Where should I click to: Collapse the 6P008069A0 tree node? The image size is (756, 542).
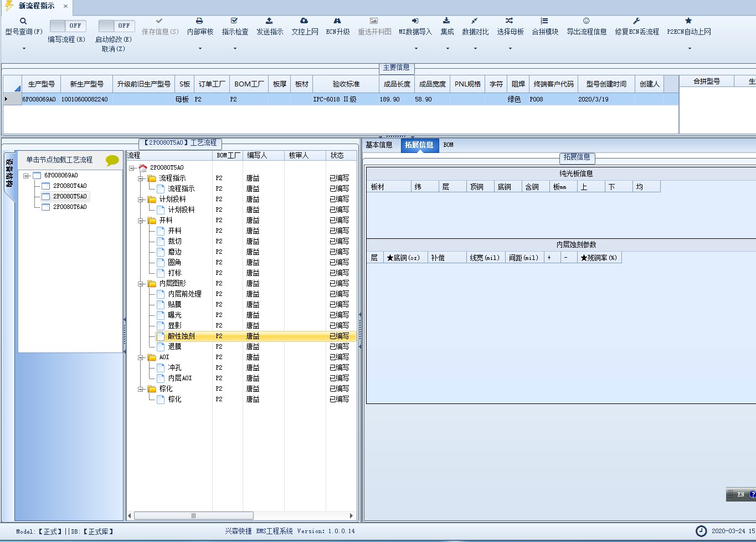coord(26,176)
